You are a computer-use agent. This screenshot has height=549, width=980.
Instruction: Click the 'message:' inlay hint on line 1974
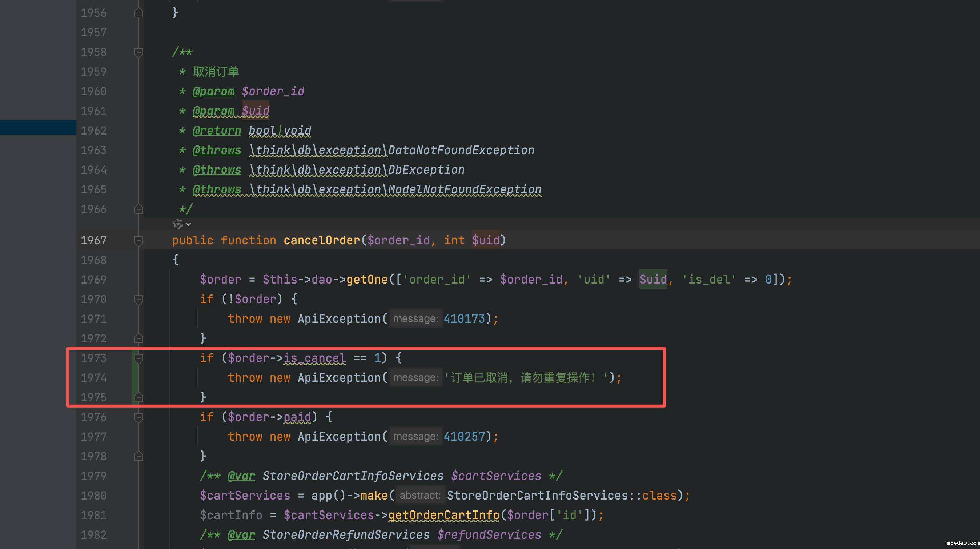pyautogui.click(x=415, y=378)
